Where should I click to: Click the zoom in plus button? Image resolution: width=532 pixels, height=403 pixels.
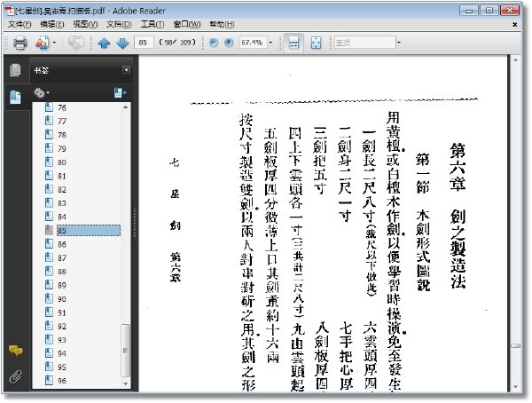pos(229,43)
